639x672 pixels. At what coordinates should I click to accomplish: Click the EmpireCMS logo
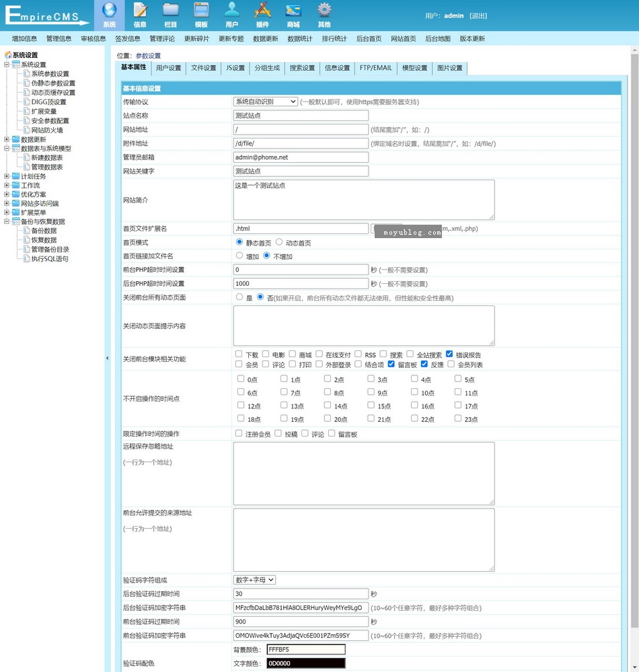coord(46,15)
